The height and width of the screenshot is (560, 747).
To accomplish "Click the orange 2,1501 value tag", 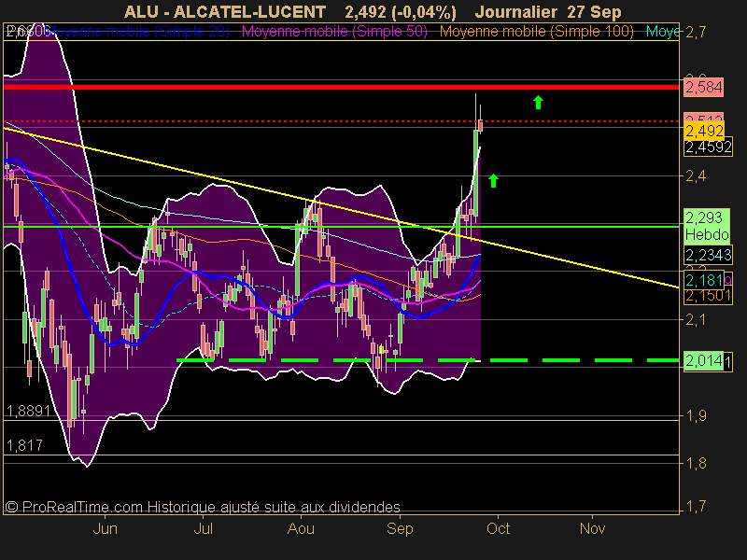I will click(709, 296).
